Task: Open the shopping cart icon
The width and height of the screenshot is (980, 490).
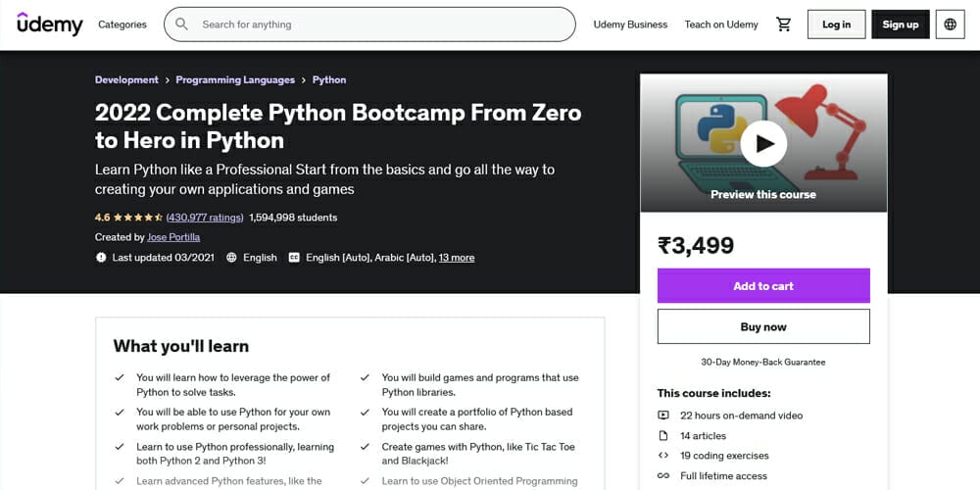Action: pos(783,24)
